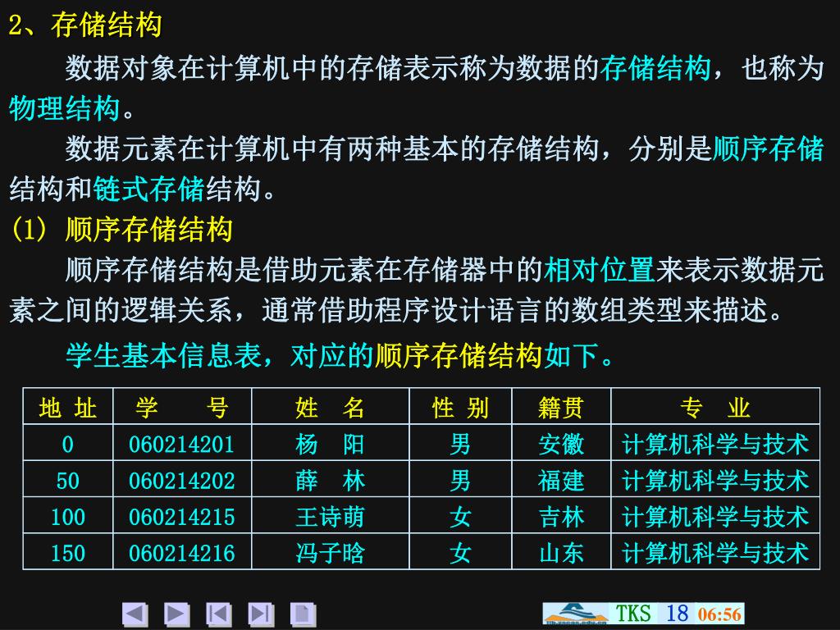The image size is (840, 630).
Task: Click 计算机科学与技术 in address 50 row
Action: pyautogui.click(x=715, y=481)
